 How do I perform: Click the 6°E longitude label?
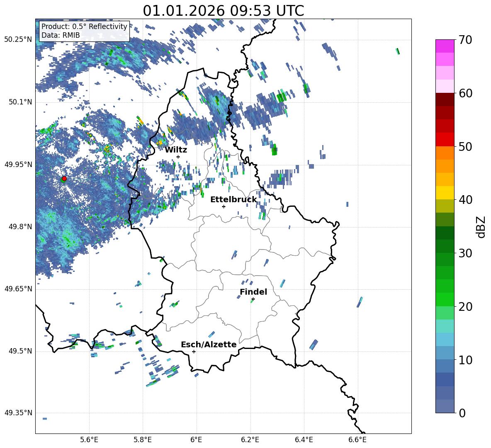(196, 440)
